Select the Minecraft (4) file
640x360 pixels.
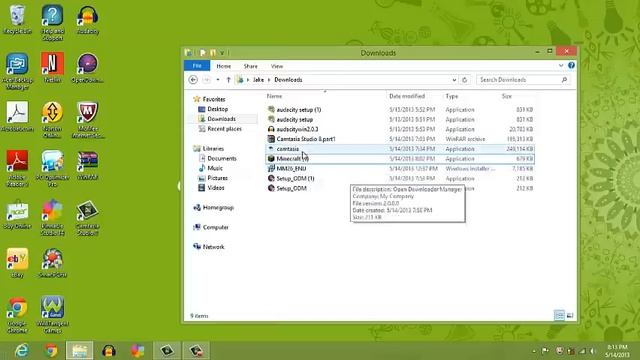coord(400,159)
